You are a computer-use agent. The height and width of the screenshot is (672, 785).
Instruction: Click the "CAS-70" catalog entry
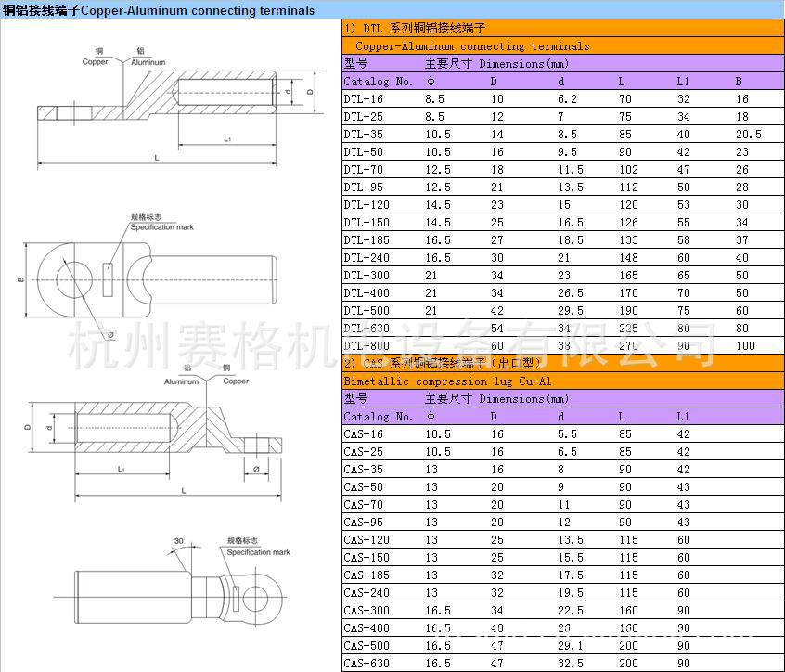(363, 505)
